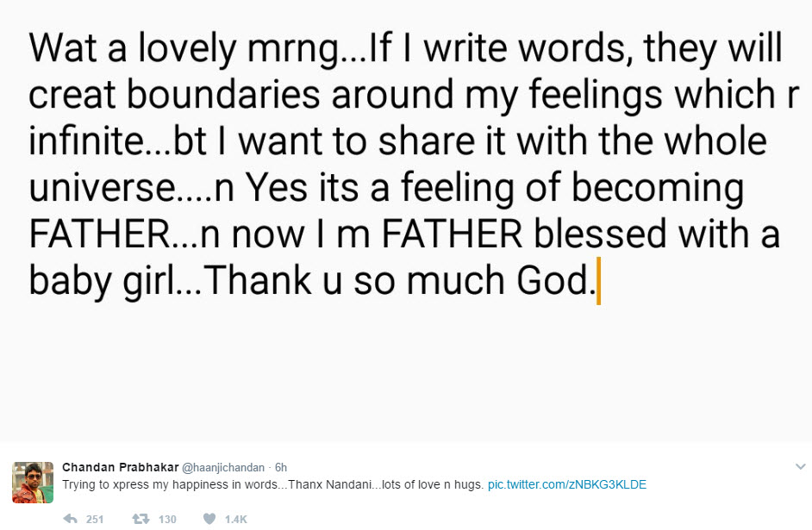Click the 6h timestamp
Screen dimensions: 812x530
(281, 467)
